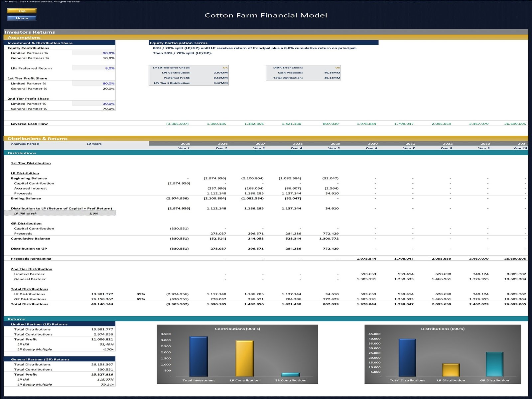Click the teal GP Contribution bar
The width and height of the screenshot is (532, 399).
pyautogui.click(x=290, y=374)
